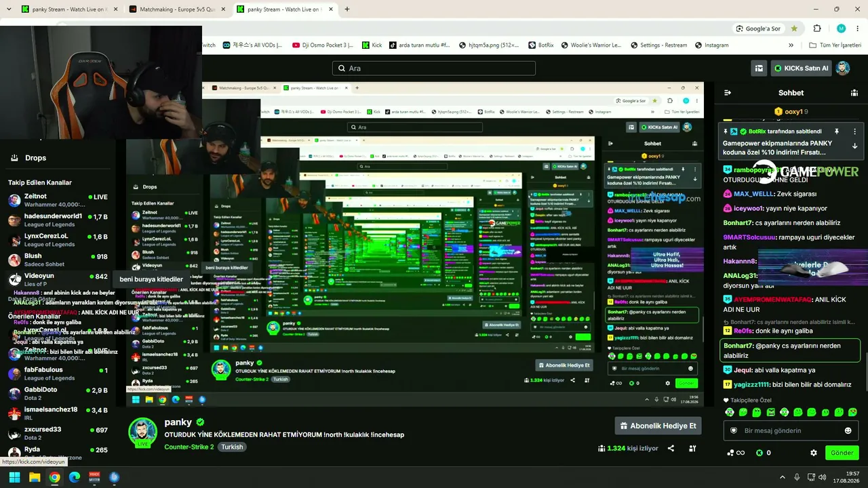Click the Turkish language tag
Viewport: 868px width, 488px height.
(232, 447)
